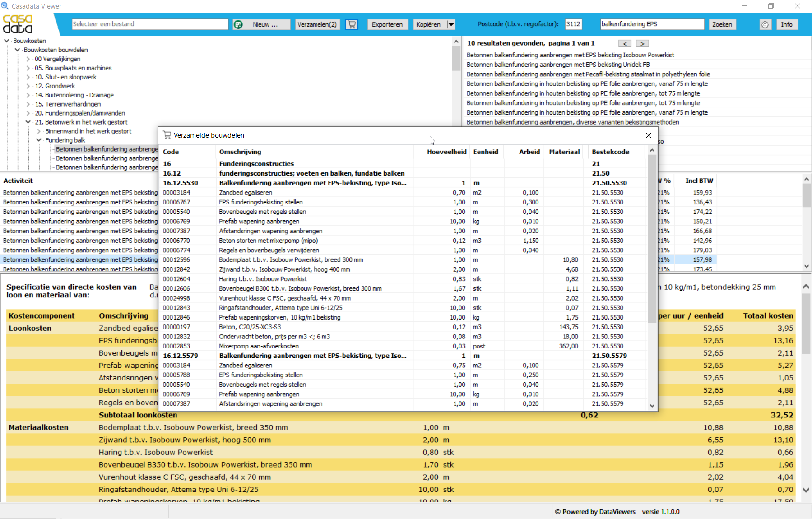Screen dimensions: 812x519
Task: Click the Hoeveelheid column header
Action: [446, 152]
